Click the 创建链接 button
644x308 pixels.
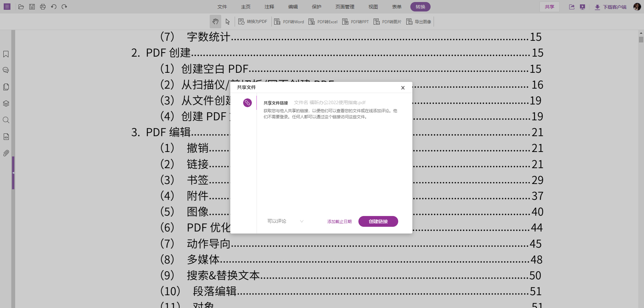click(378, 221)
